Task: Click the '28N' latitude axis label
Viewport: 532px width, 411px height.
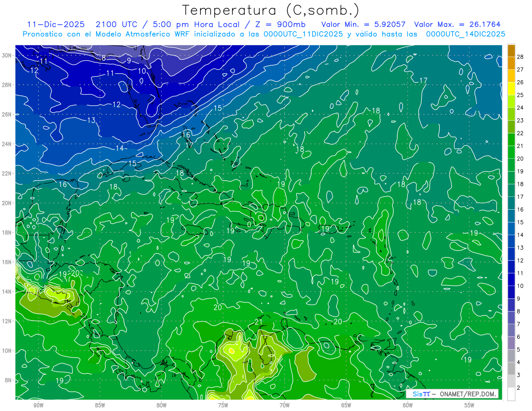Action: [x=8, y=85]
